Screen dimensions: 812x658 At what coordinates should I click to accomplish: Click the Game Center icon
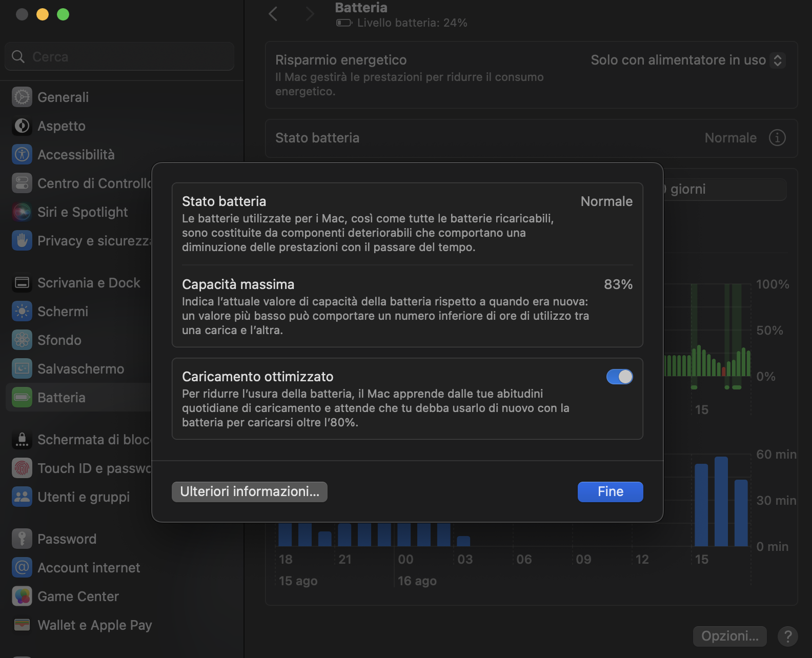(x=22, y=597)
